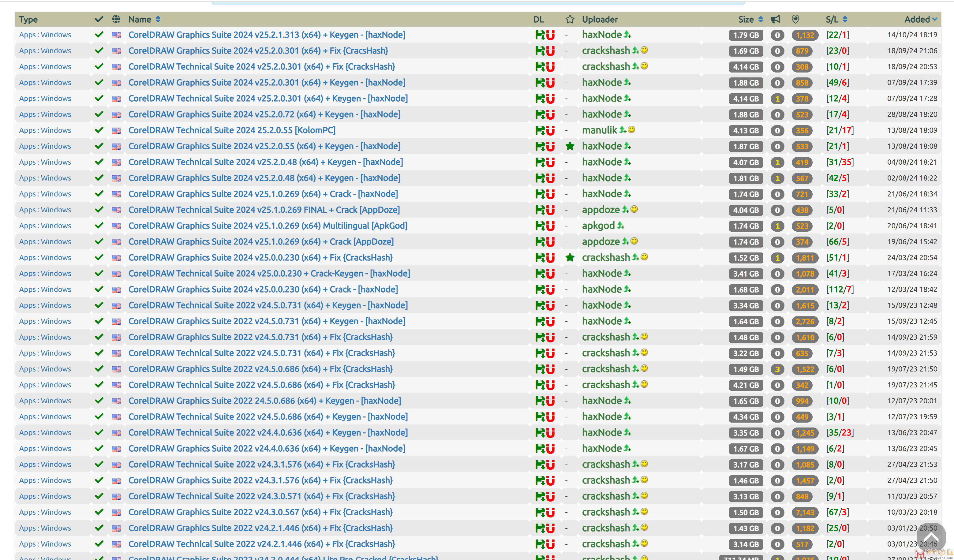Click Apps : Windows in the KolomPC row
This screenshot has height=560, width=954.
(x=45, y=130)
